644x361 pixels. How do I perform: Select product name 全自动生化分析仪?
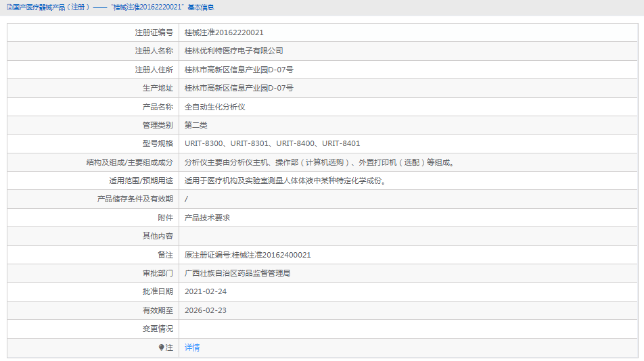coord(215,107)
